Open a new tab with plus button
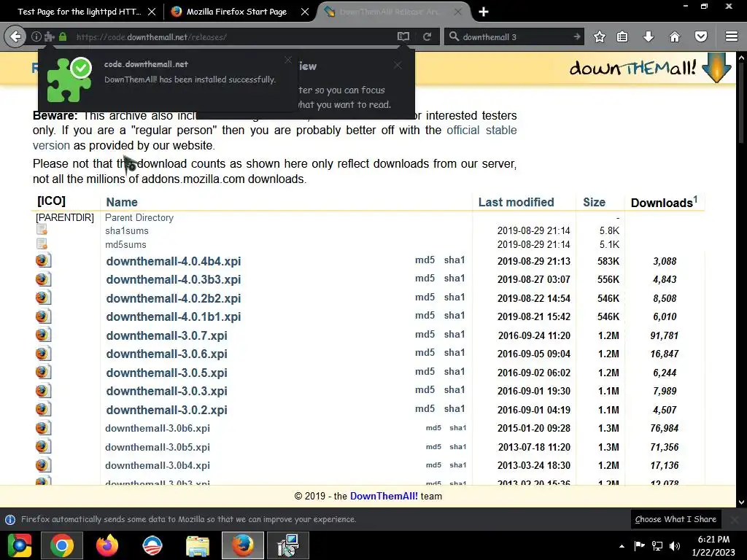Viewport: 747px width, 560px height. [484, 12]
